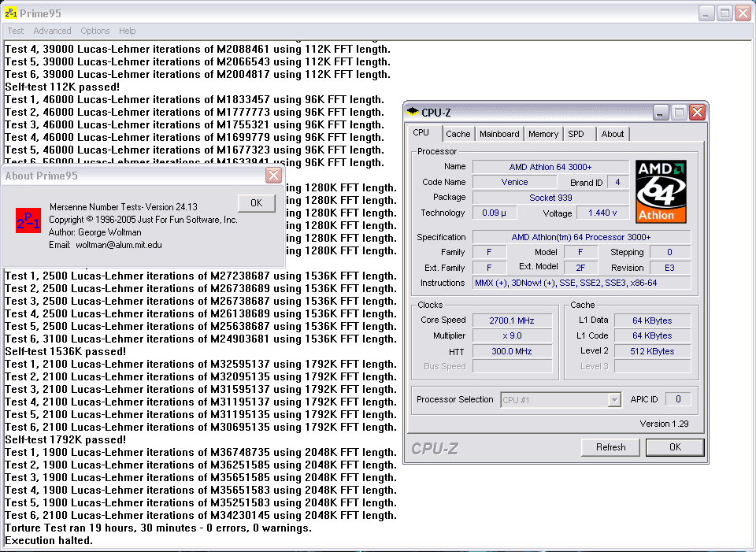Click the AMD Athlon 64 logo image
Image resolution: width=756 pixels, height=552 pixels.
(661, 191)
